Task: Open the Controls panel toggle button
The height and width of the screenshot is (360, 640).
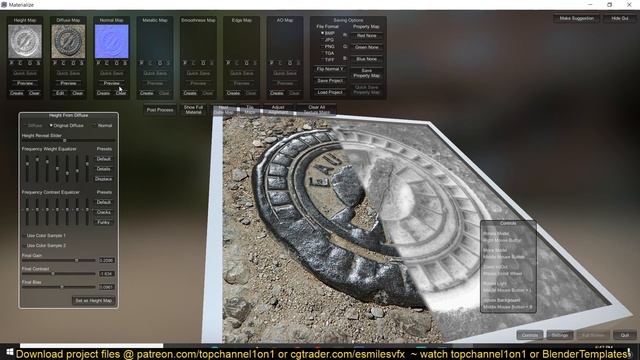Action: 530,335
